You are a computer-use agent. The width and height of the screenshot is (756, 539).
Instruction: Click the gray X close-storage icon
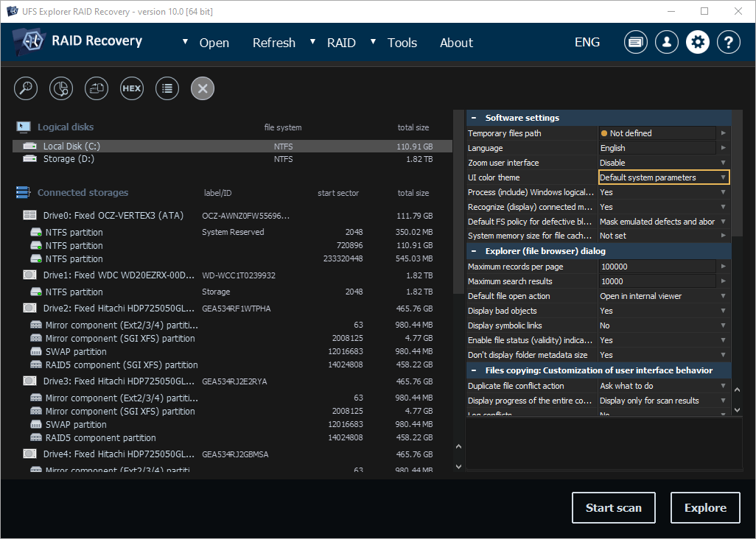(x=203, y=88)
